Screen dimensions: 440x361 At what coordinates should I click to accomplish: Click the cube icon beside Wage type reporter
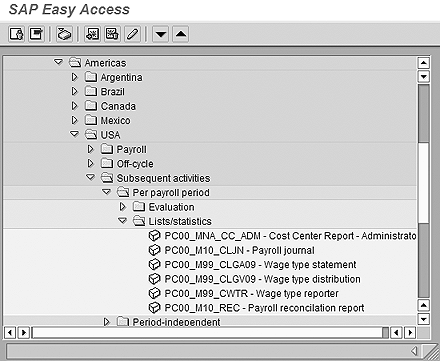point(154,293)
